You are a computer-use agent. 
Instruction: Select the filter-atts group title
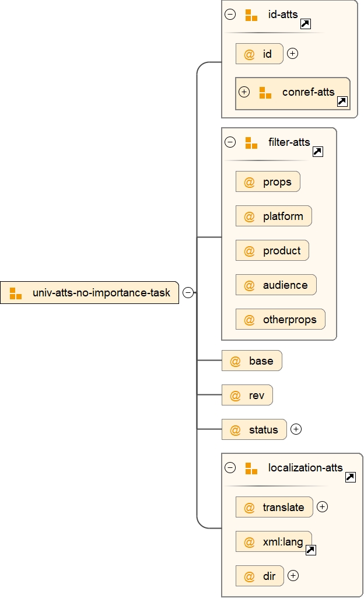click(289, 142)
